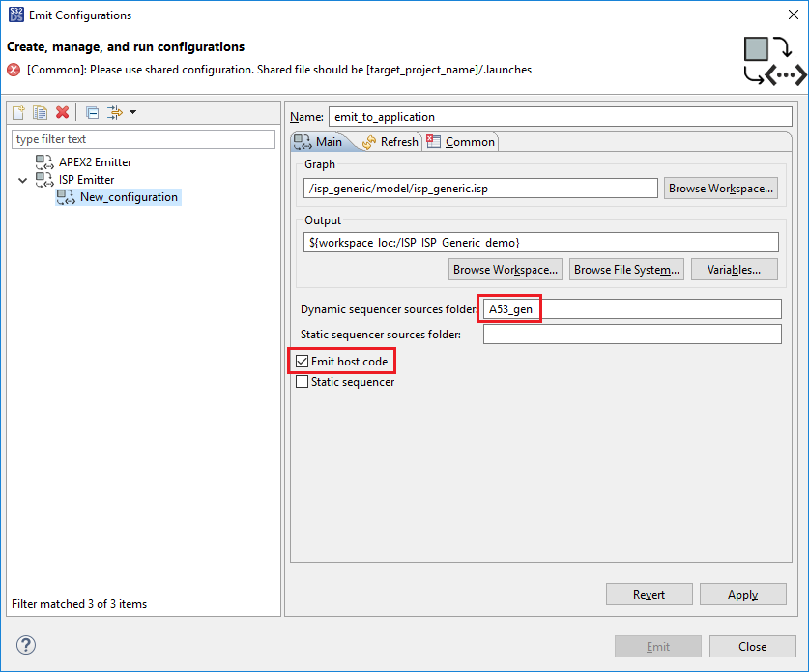Click Browse Workspace button under Output
Image resolution: width=809 pixels, height=672 pixels.
coord(506,270)
